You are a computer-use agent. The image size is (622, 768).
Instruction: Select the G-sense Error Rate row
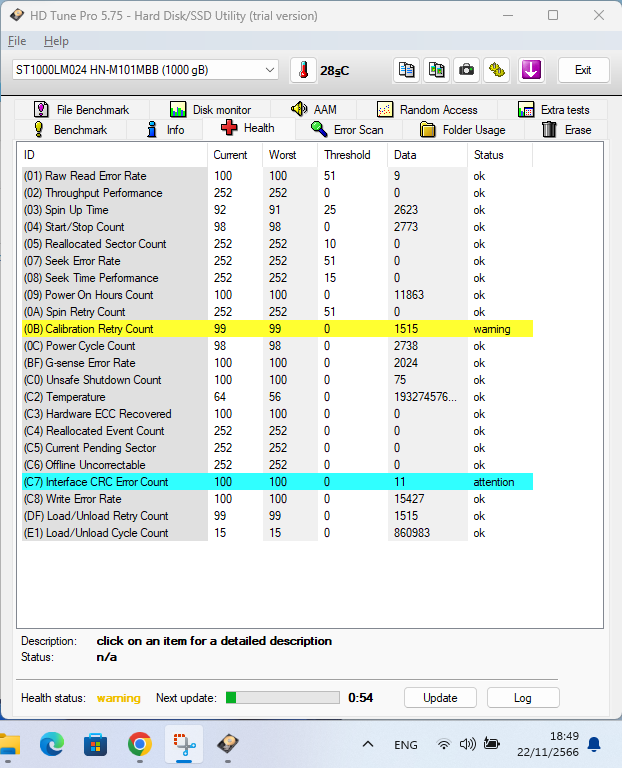click(277, 363)
